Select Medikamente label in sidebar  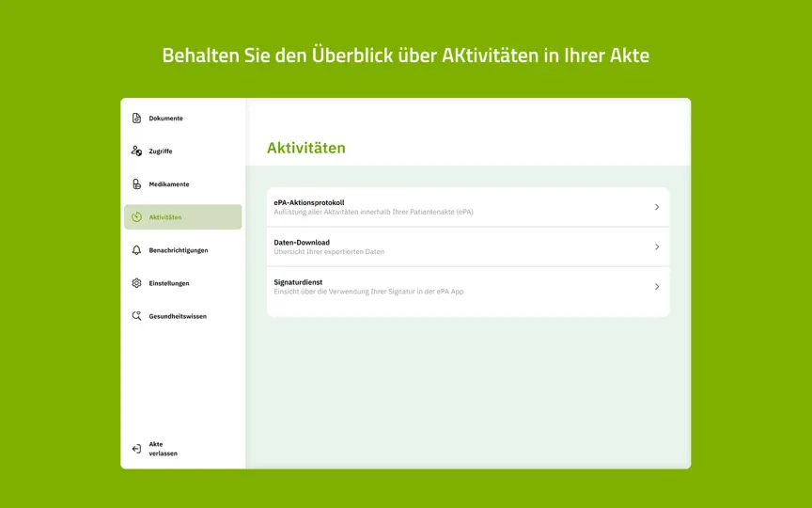[169, 184]
